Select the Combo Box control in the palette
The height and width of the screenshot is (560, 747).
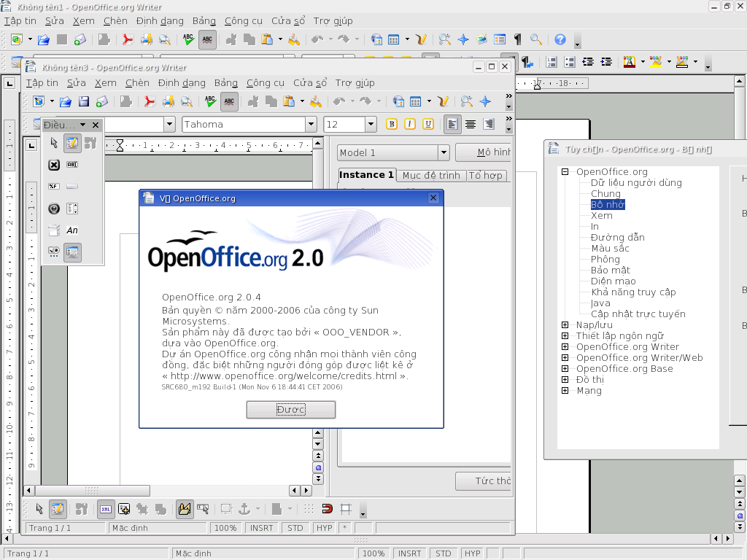[54, 230]
